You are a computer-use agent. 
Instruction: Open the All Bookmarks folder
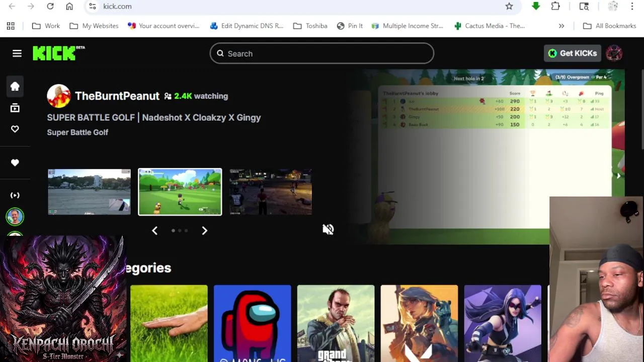609,26
